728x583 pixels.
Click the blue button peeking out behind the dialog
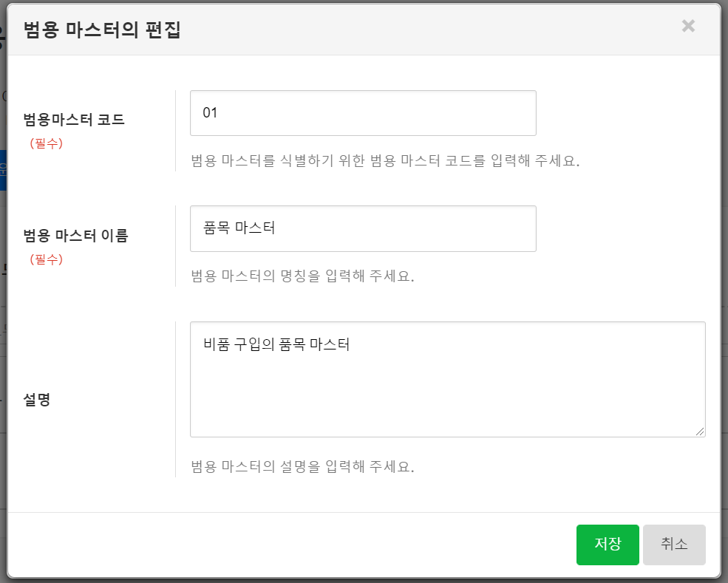coord(3,170)
